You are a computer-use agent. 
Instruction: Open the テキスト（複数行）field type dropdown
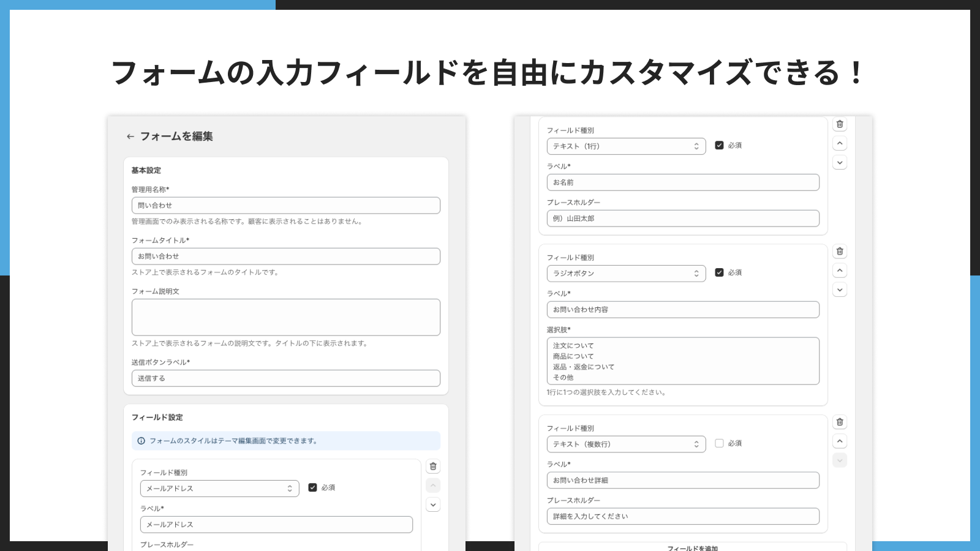pos(626,444)
